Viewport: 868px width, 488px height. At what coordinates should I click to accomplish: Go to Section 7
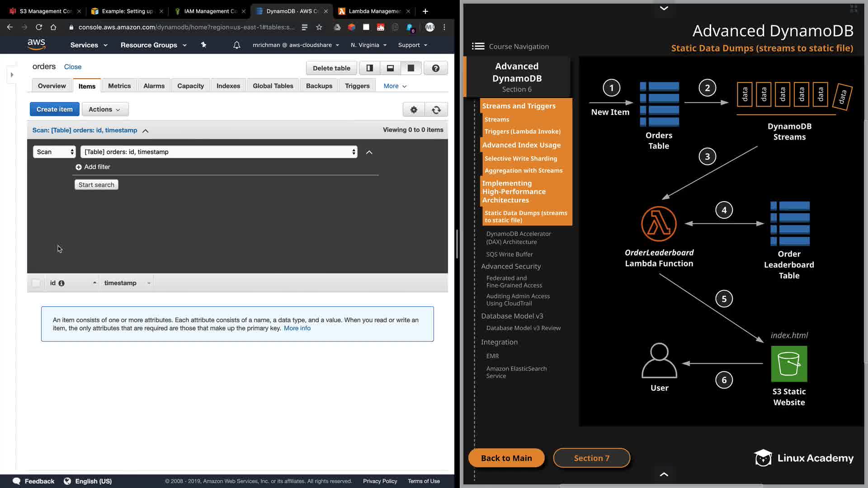(591, 458)
